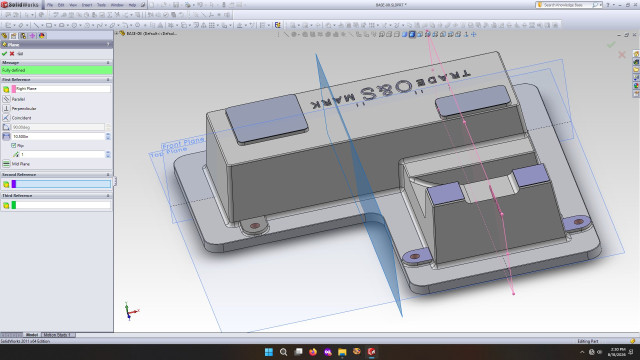Open the Insert menu

point(87,5)
